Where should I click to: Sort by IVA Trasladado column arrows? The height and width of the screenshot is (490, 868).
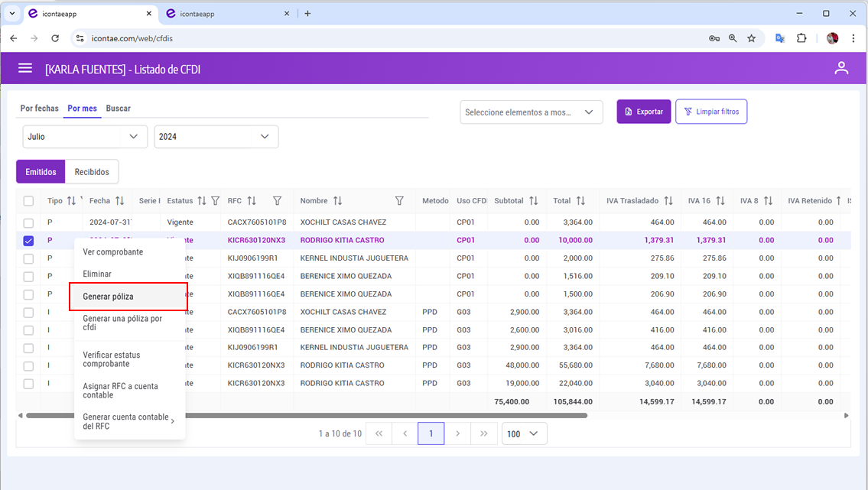pos(668,201)
